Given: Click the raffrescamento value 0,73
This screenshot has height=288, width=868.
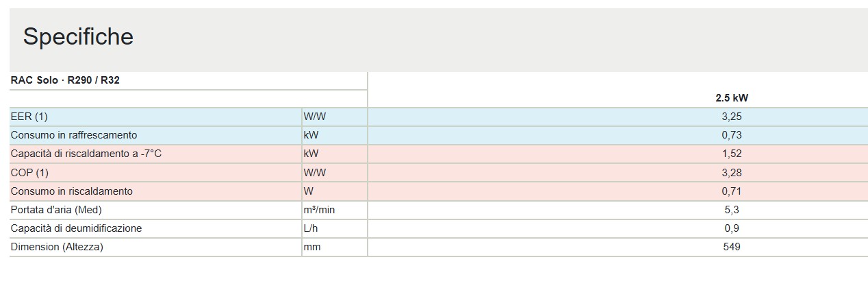Looking at the screenshot, I should [x=732, y=135].
